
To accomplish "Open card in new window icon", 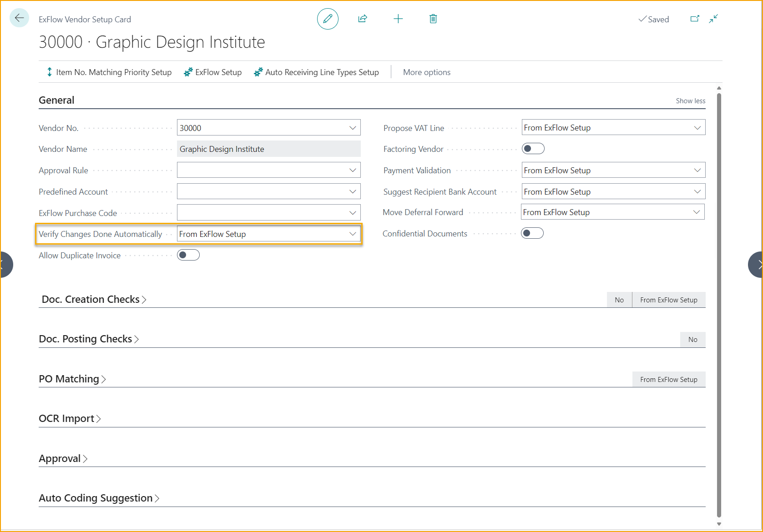I will tap(695, 19).
